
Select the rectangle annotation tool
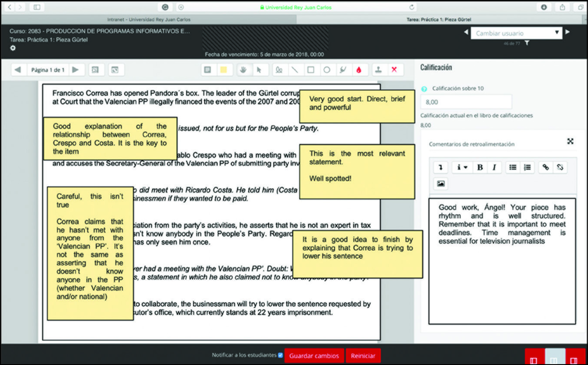pyautogui.click(x=311, y=70)
